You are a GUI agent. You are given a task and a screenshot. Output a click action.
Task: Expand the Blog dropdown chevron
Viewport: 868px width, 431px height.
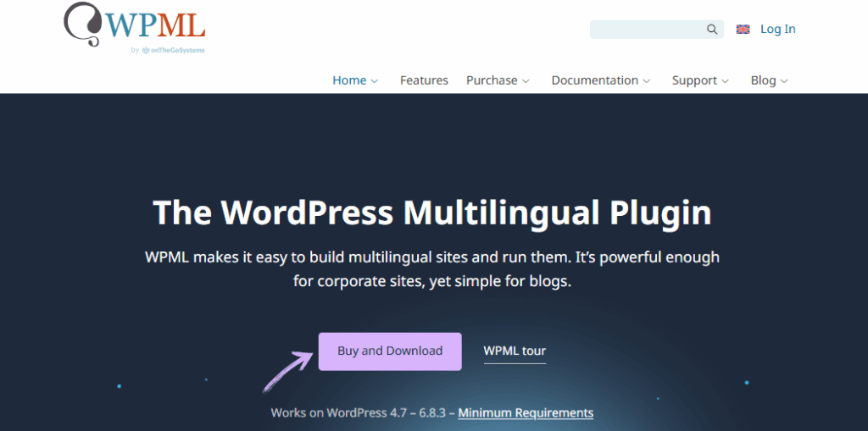coord(784,81)
